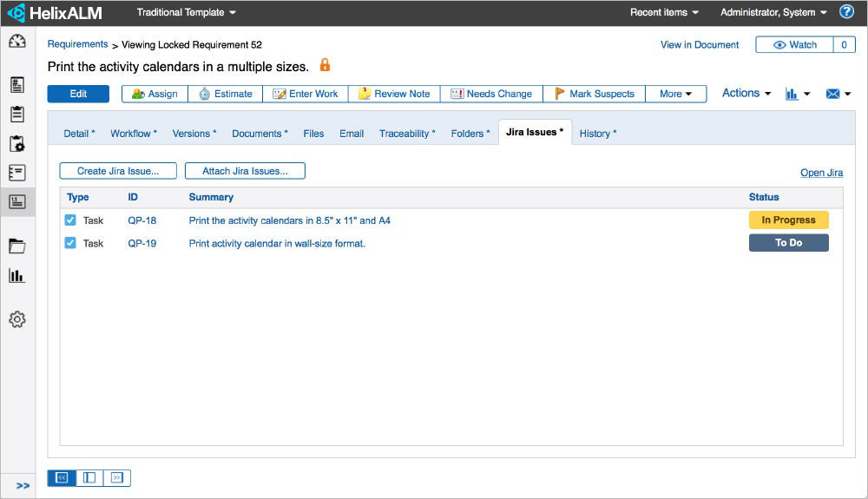Go to Requirements breadcrumb link

[x=77, y=44]
